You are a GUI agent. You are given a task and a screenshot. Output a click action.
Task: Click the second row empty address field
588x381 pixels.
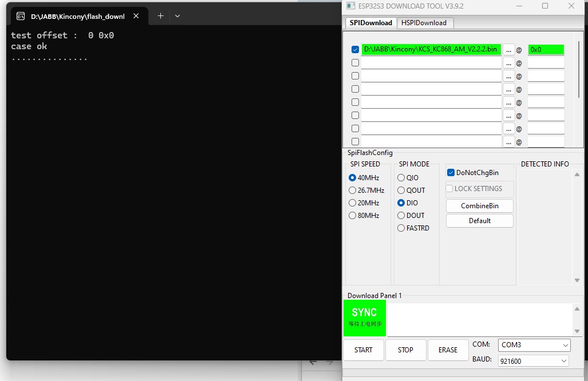546,62
